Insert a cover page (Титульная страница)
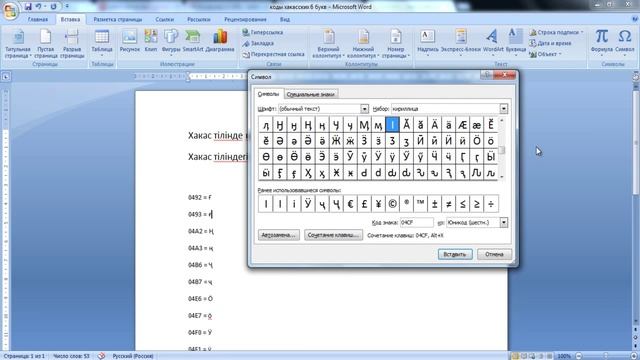Screen dimensions: 640x360 coord(18,44)
